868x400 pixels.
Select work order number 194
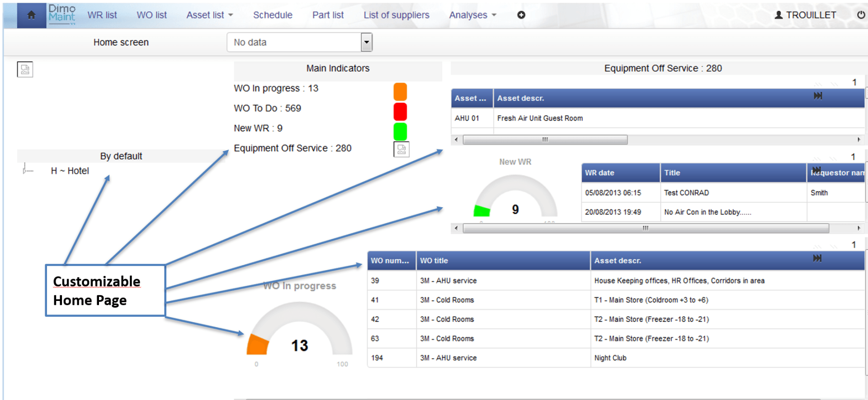coord(392,358)
